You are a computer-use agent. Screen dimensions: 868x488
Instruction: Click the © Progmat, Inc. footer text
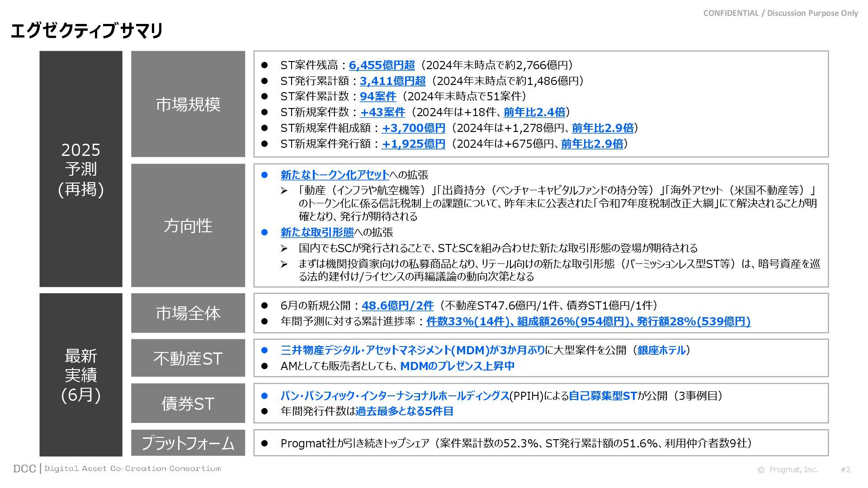coord(788,469)
